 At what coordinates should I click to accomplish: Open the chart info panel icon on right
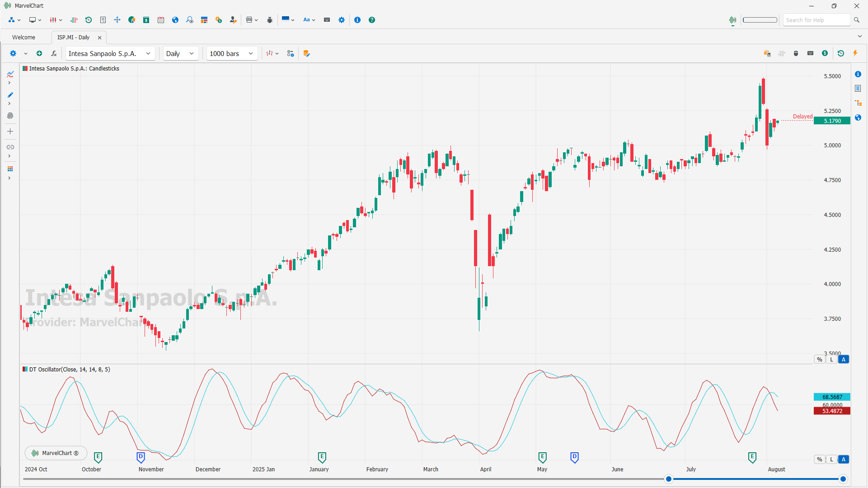(x=858, y=74)
